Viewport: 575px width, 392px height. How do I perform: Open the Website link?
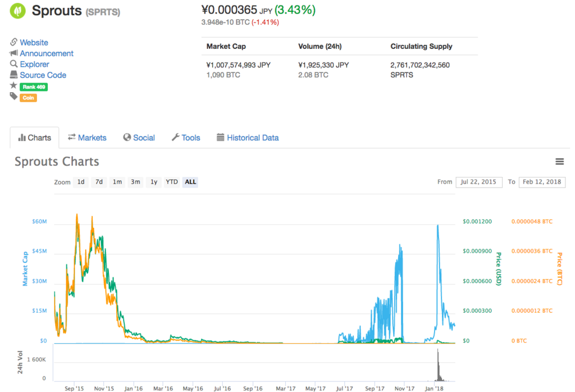(34, 43)
